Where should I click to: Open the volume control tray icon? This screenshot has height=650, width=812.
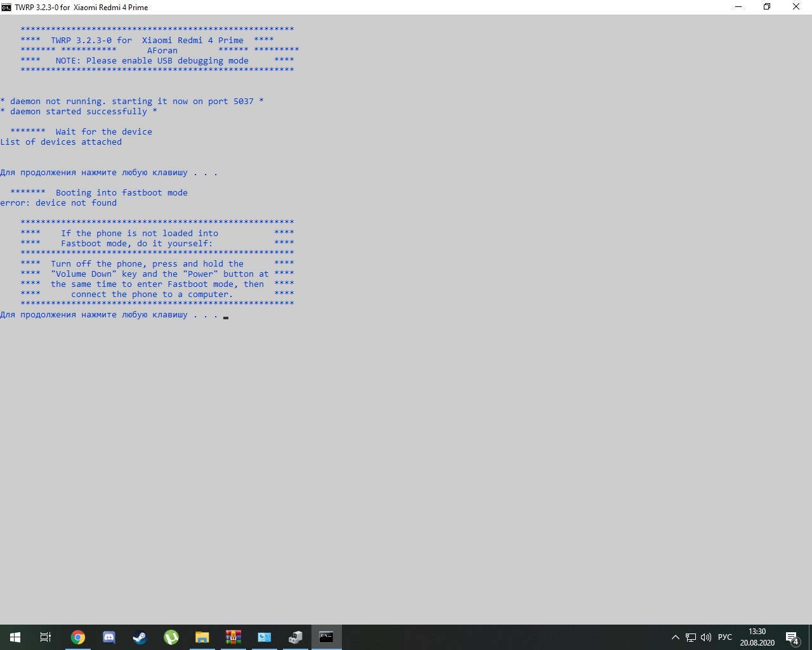pyautogui.click(x=706, y=637)
